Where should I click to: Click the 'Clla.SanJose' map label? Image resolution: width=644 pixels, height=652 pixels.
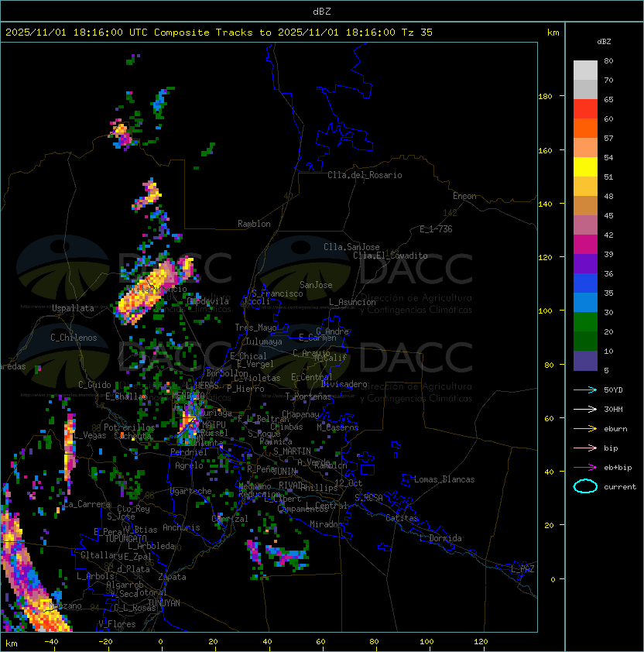pos(351,247)
